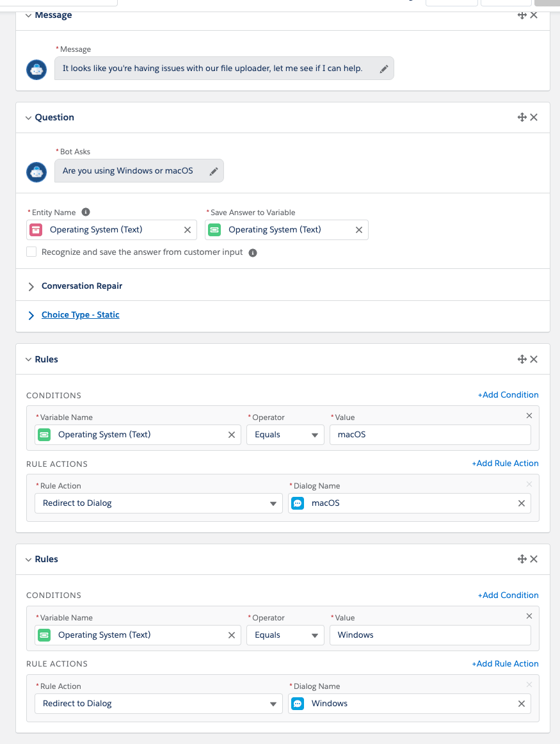Image resolution: width=560 pixels, height=744 pixels.
Task: Expand the Conversation Repair section
Action: 31,287
